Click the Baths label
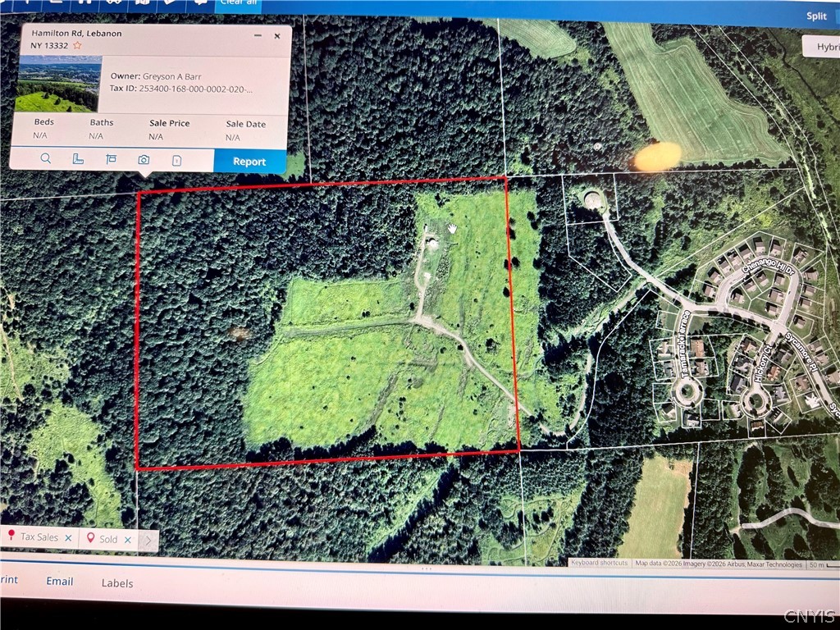This screenshot has height=630, width=840. coord(101,123)
